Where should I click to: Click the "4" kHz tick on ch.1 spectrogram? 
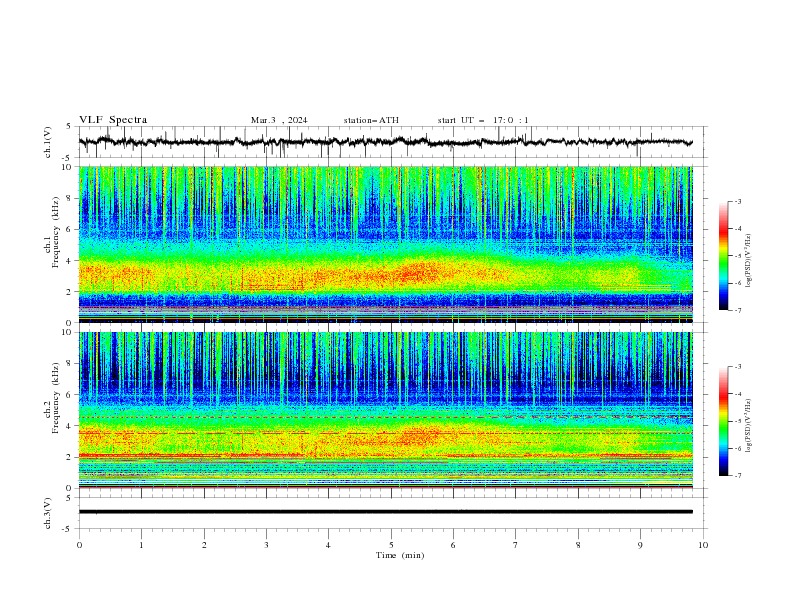tap(71, 261)
